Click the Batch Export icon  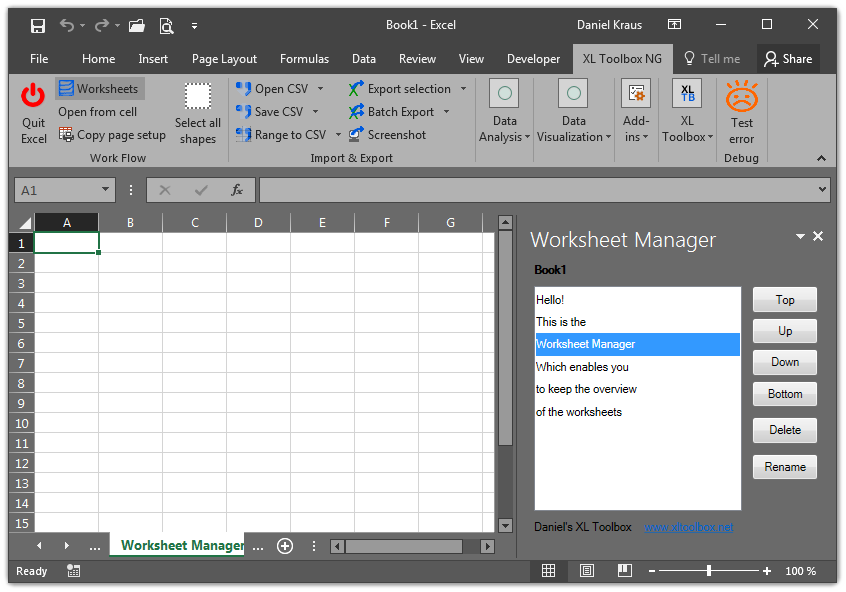click(x=356, y=112)
